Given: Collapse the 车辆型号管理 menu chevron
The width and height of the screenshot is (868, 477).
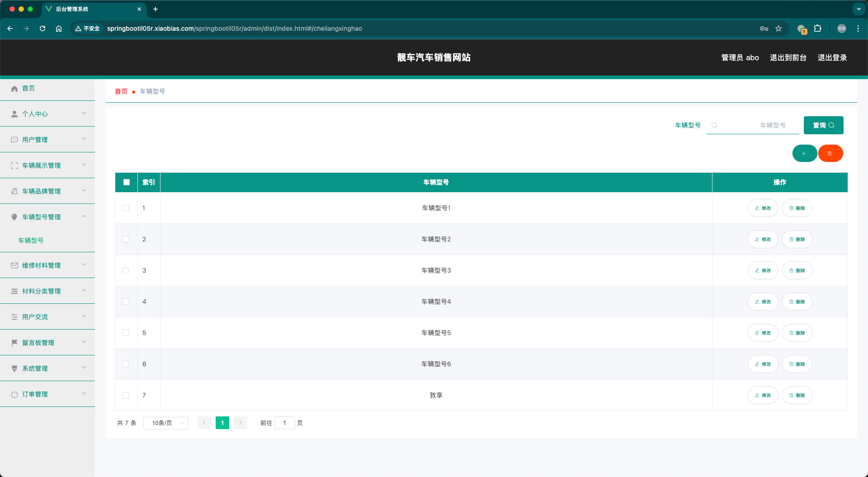Looking at the screenshot, I should 84,216.
